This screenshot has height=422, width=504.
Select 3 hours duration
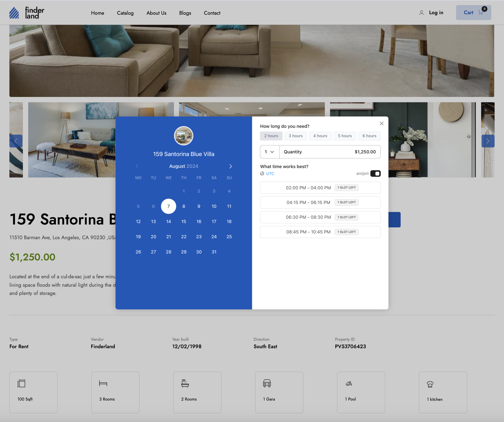click(x=296, y=136)
